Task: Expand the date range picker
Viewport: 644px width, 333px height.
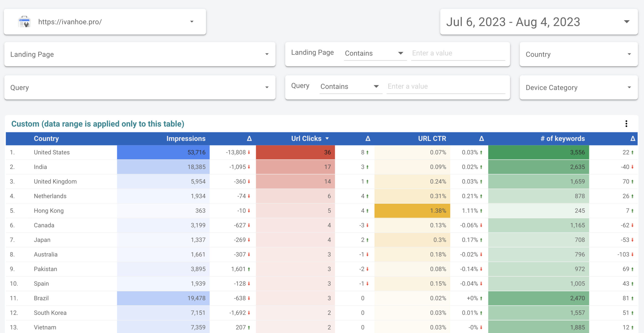Action: [x=627, y=22]
